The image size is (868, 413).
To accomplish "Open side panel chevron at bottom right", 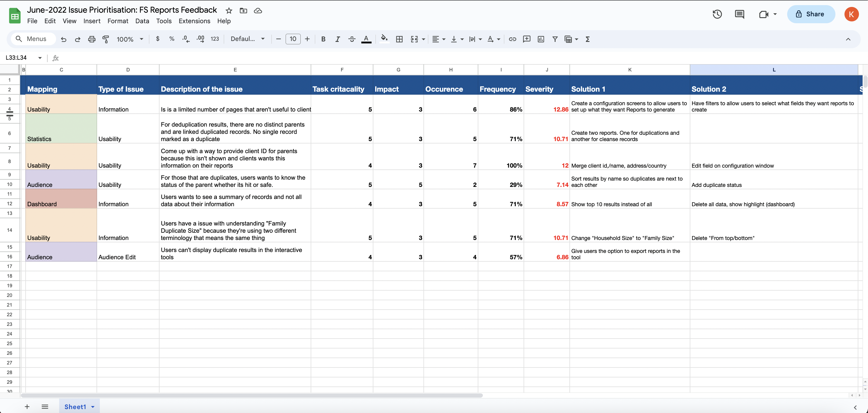I will (x=855, y=407).
